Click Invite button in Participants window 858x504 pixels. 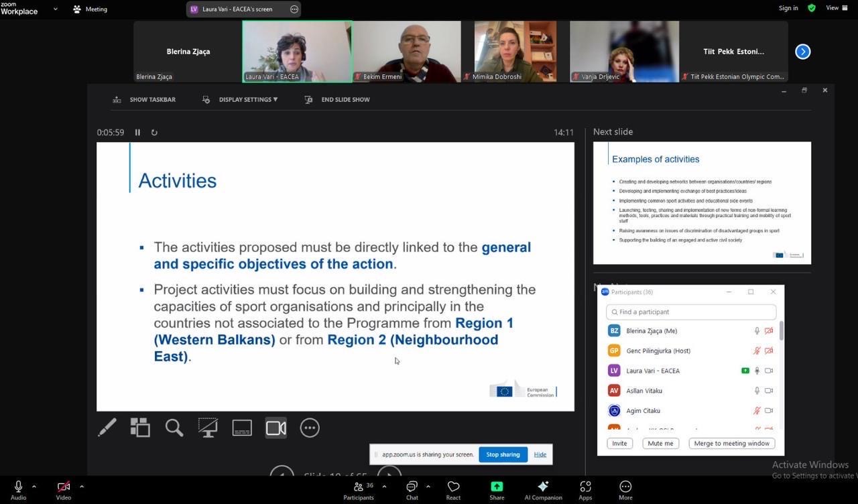[619, 444]
